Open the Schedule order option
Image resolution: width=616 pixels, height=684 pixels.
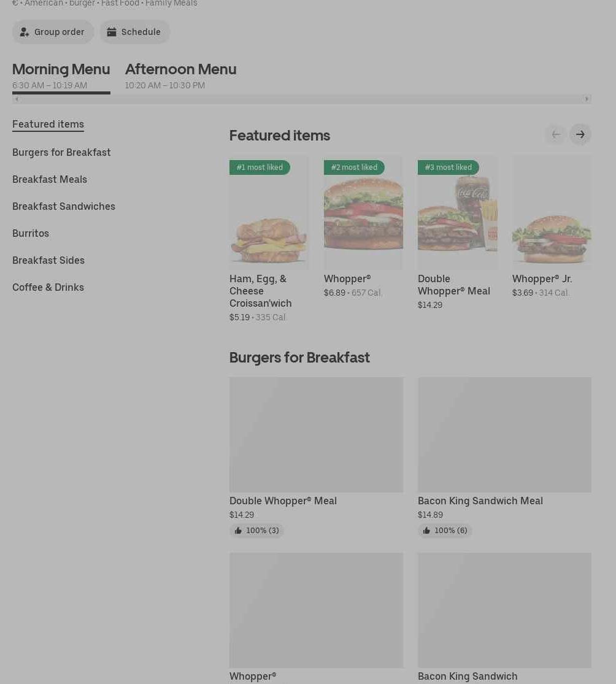coord(134,32)
